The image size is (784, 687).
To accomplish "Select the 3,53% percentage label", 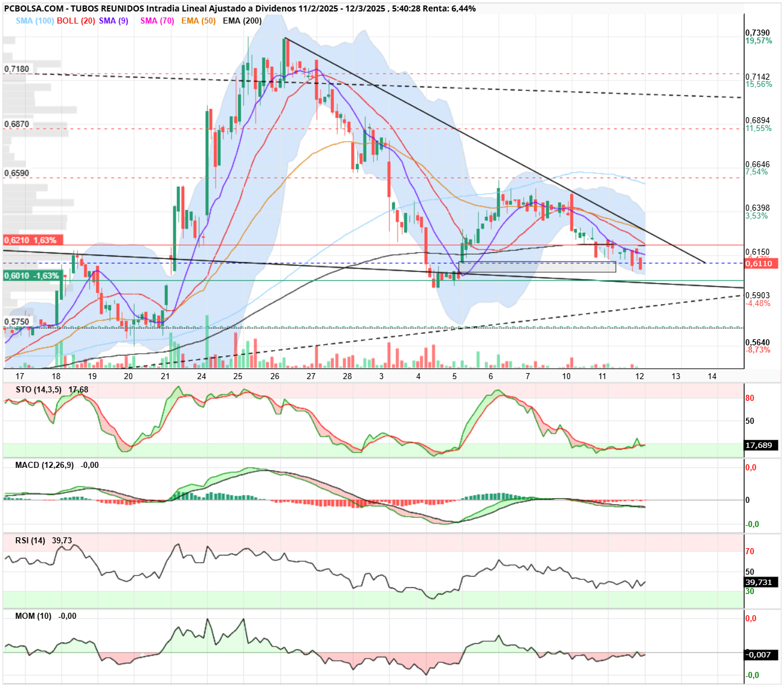I will 757,216.
